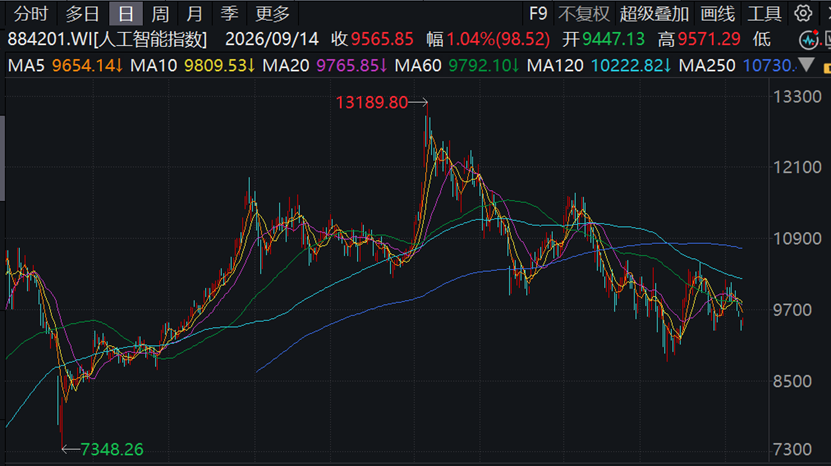This screenshot has height=466, width=831.
Task: Switch to 分时 intraday view
Action: (x=31, y=14)
